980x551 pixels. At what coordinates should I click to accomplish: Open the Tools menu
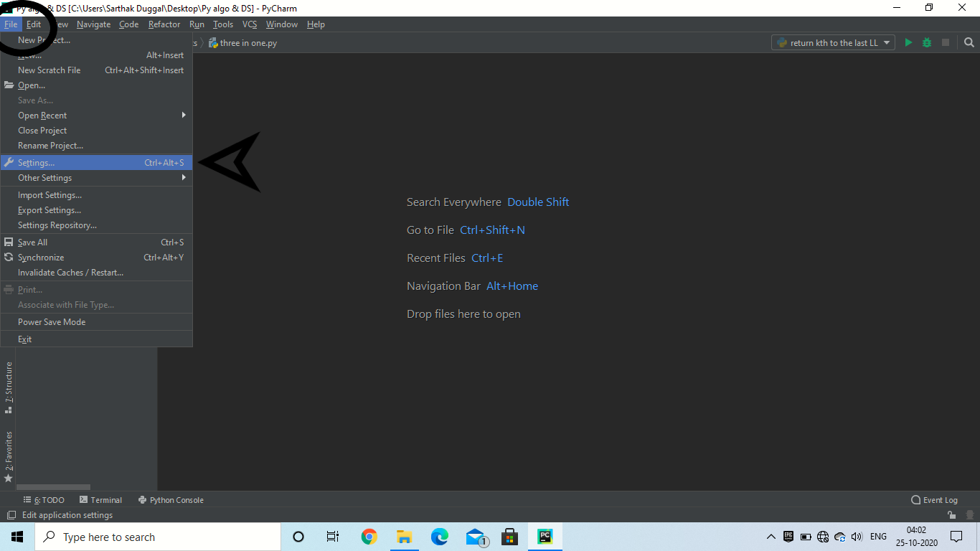(x=223, y=24)
